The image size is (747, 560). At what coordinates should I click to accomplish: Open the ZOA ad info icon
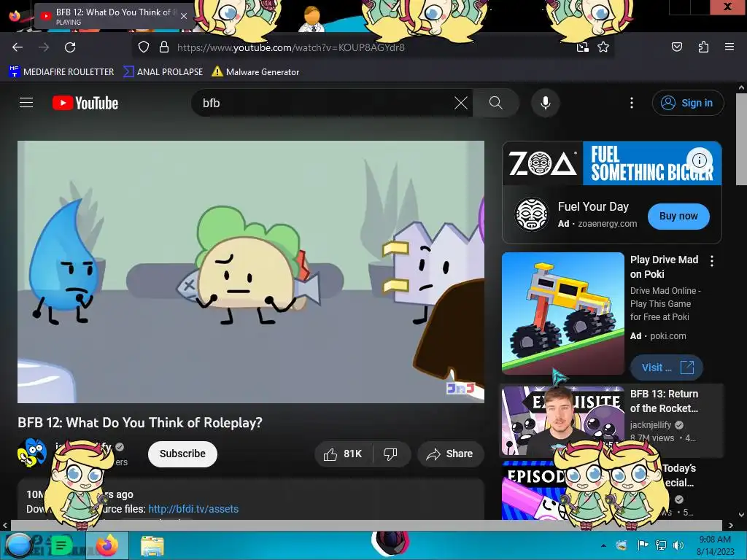tap(700, 160)
